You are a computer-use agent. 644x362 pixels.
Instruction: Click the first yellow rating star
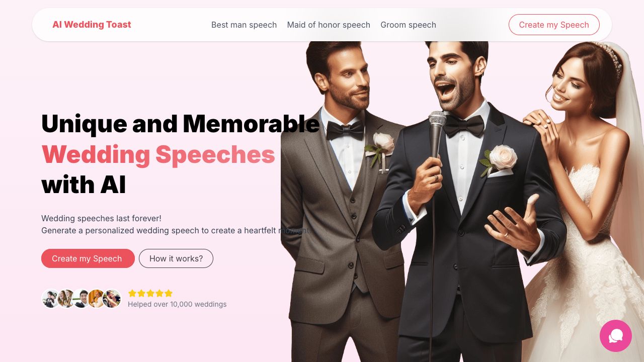point(132,293)
